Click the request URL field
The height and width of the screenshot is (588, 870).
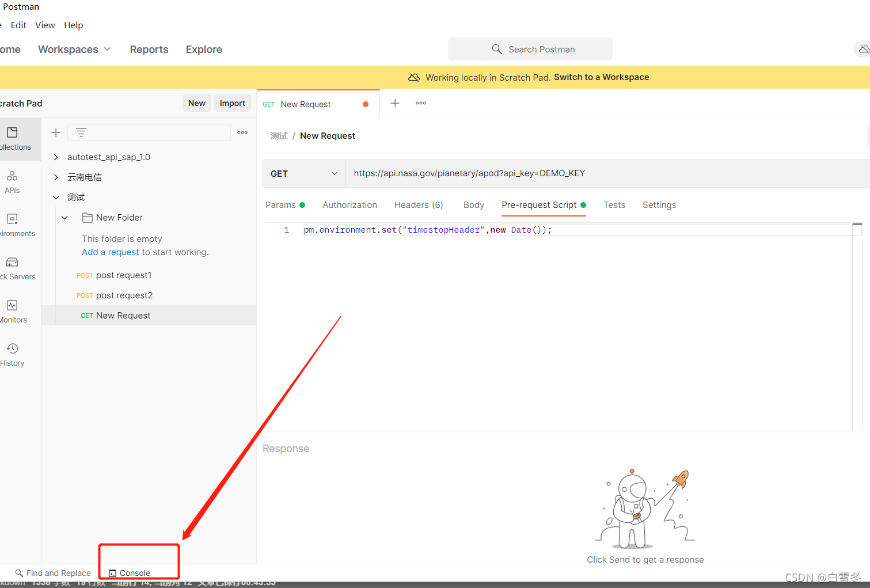607,173
